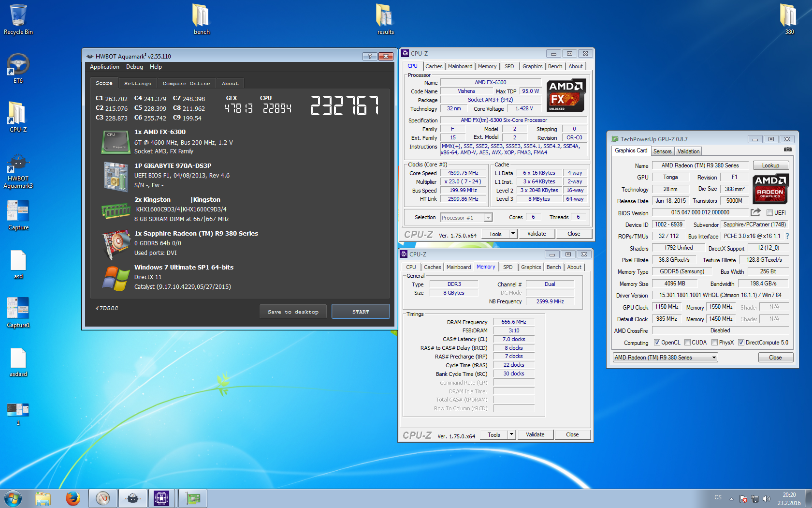The width and height of the screenshot is (812, 508).
Task: Open the Recycle Bin desktop icon
Action: coord(18,19)
